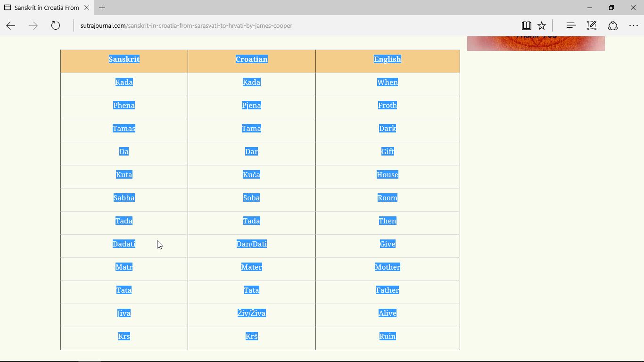Click the Croatian word Krš
Image resolution: width=644 pixels, height=362 pixels.
pos(252,336)
